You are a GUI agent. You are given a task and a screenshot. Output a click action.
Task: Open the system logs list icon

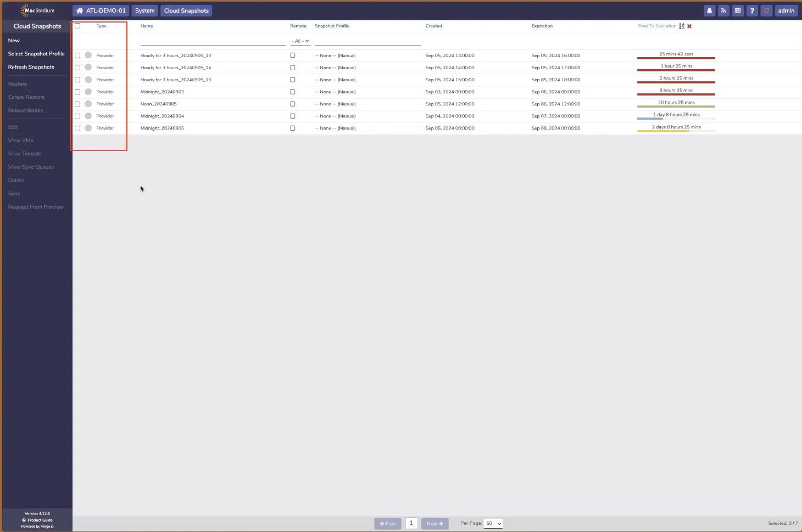click(738, 10)
